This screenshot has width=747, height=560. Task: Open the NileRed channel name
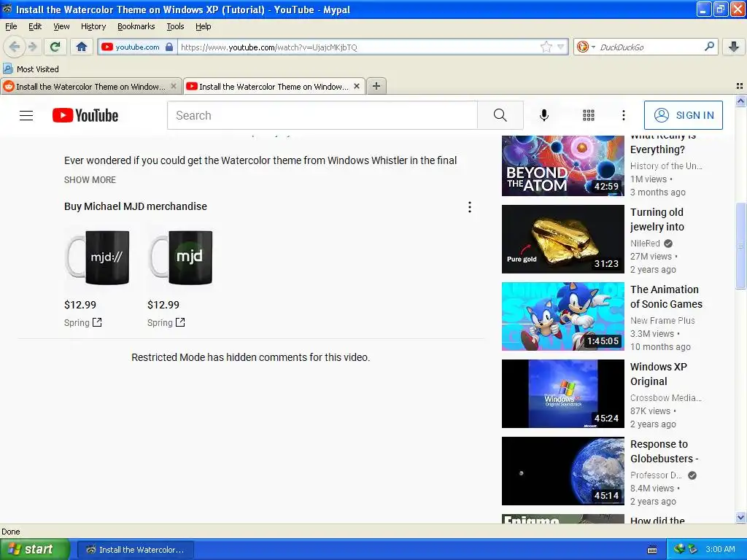click(x=645, y=244)
